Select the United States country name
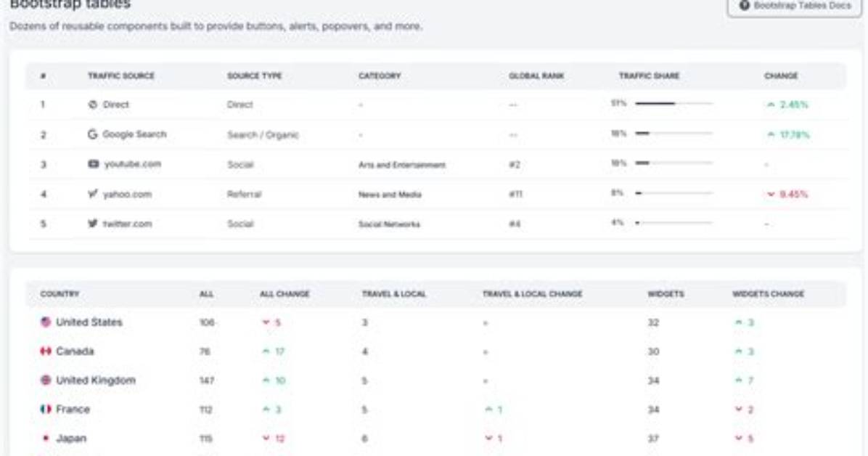Image resolution: width=868 pixels, height=456 pixels. tap(89, 322)
